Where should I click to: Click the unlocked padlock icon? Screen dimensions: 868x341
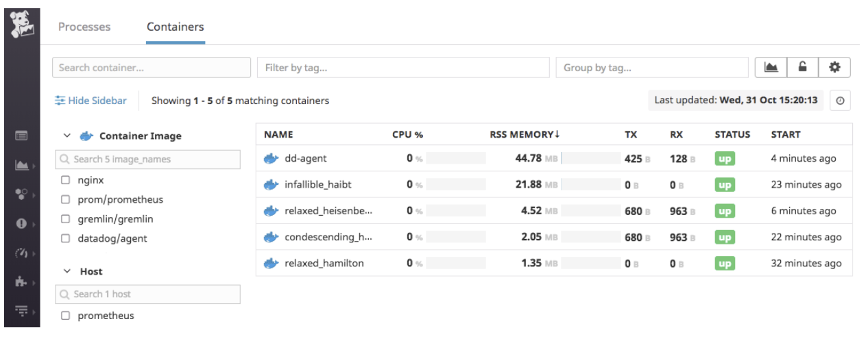coord(802,67)
